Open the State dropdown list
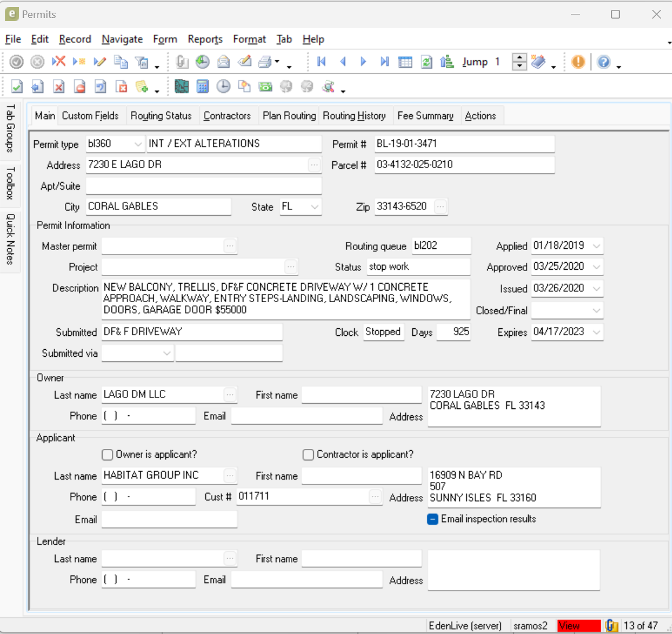 314,206
